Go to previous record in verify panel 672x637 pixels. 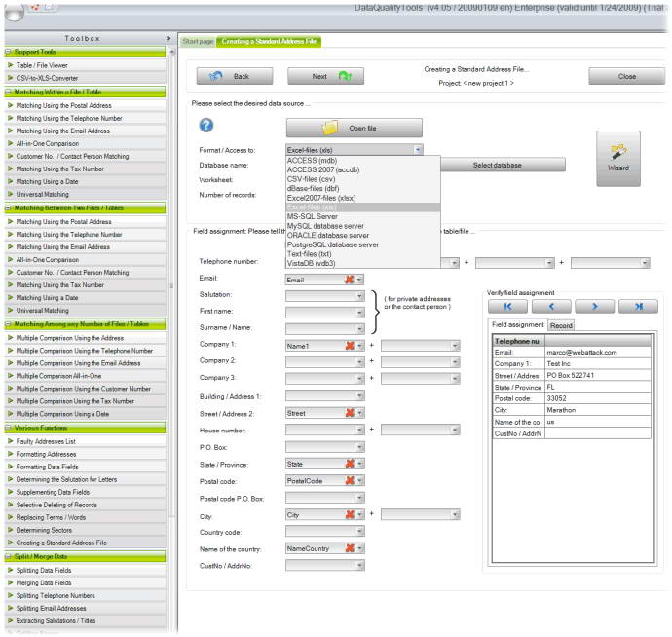click(551, 306)
